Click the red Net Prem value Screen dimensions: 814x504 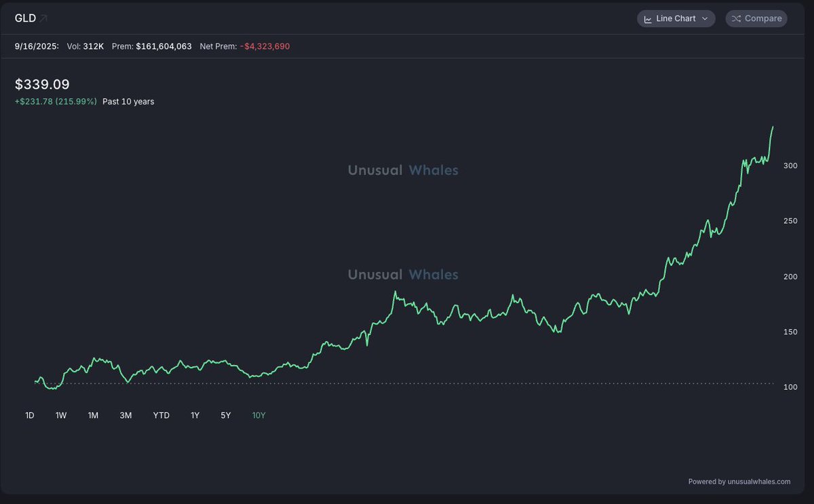[x=265, y=46]
